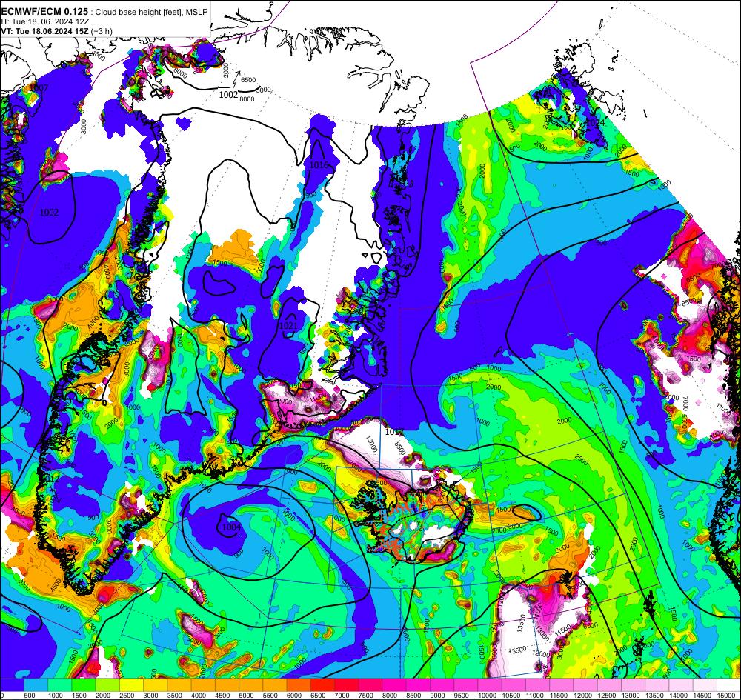Click the '500' label in the color legend
Screen dimensions: 741x700
[x=30, y=696]
